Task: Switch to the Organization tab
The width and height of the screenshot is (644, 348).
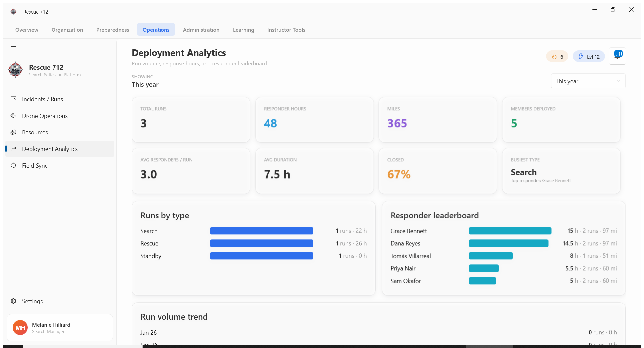Action: [x=67, y=30]
